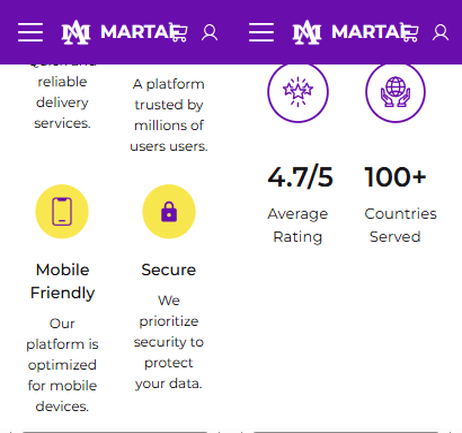Click the Average Rating label
Screen dimensions: 462x433
(x=298, y=225)
